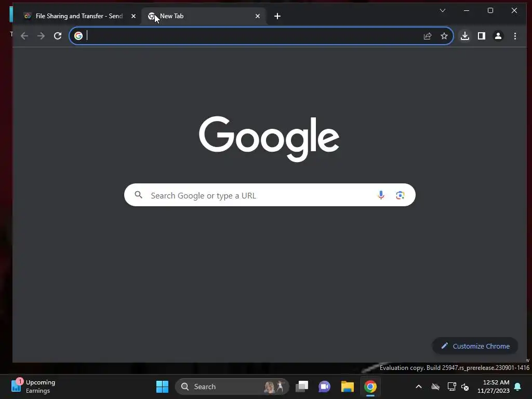This screenshot has width=532, height=399.
Task: Close the New Tab tab
Action: coord(258,16)
